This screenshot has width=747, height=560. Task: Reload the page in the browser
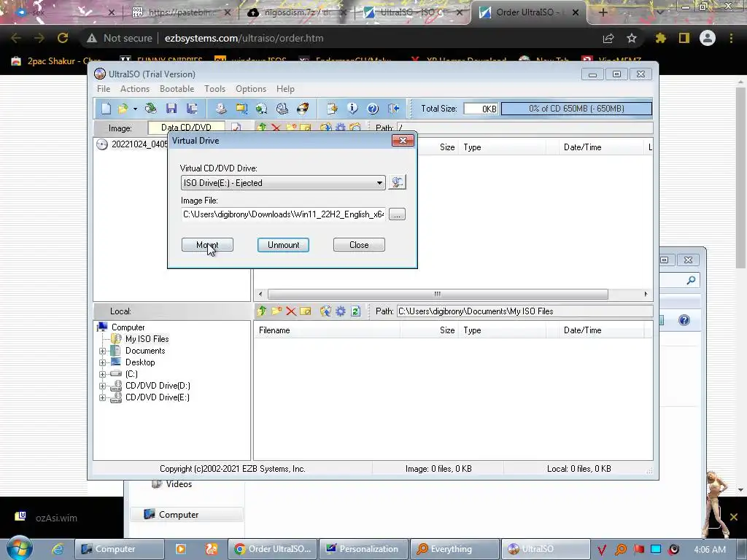click(x=63, y=38)
